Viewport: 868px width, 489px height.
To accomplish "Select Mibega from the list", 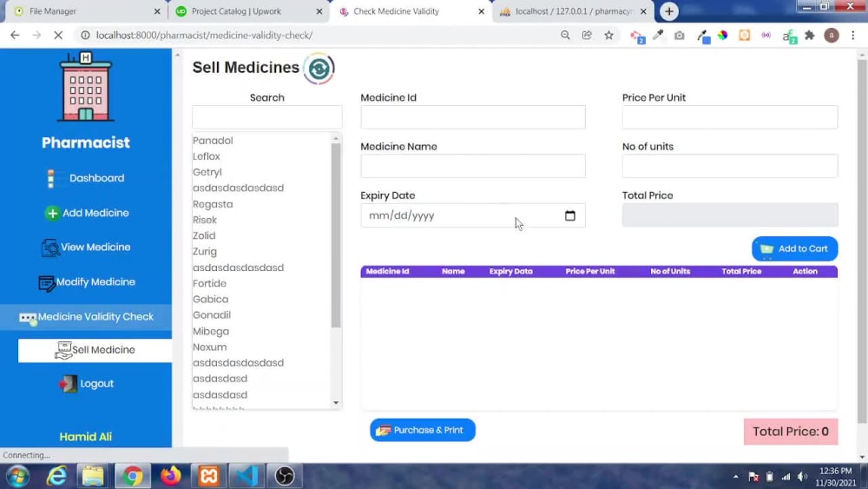I will coord(211,331).
